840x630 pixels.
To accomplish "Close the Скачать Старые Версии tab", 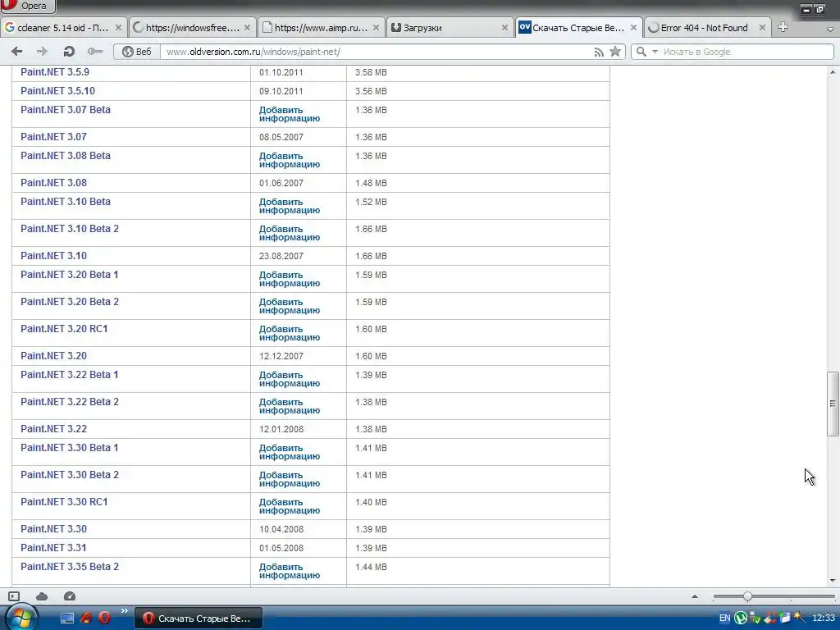I will pos(633,28).
